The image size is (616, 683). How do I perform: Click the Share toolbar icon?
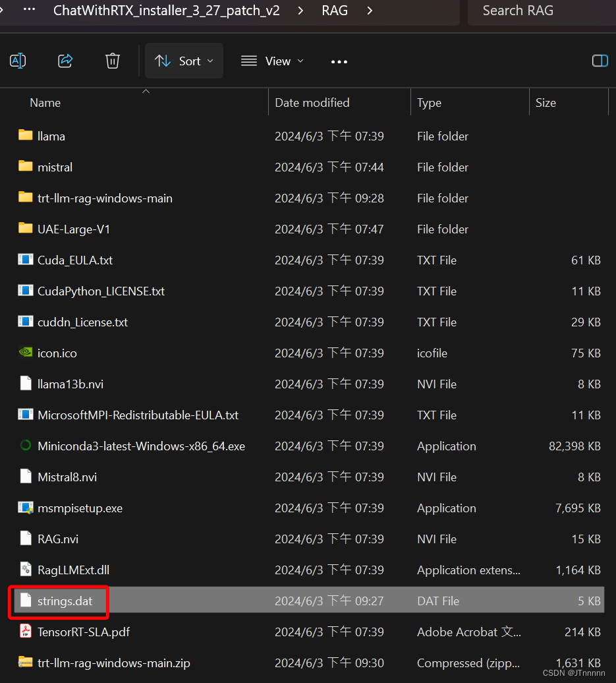click(x=65, y=61)
